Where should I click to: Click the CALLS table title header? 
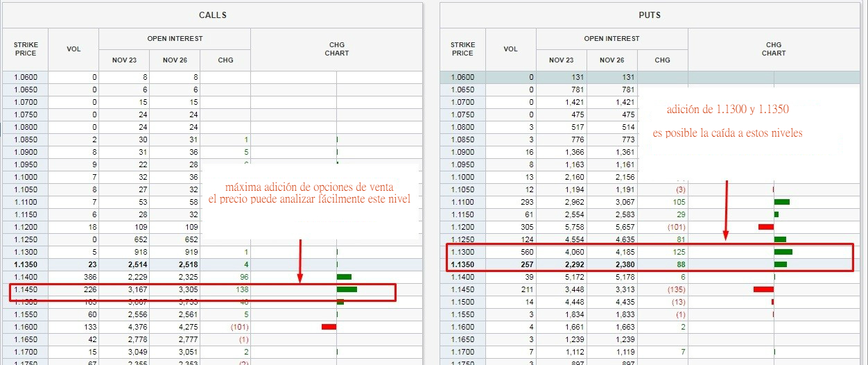212,15
